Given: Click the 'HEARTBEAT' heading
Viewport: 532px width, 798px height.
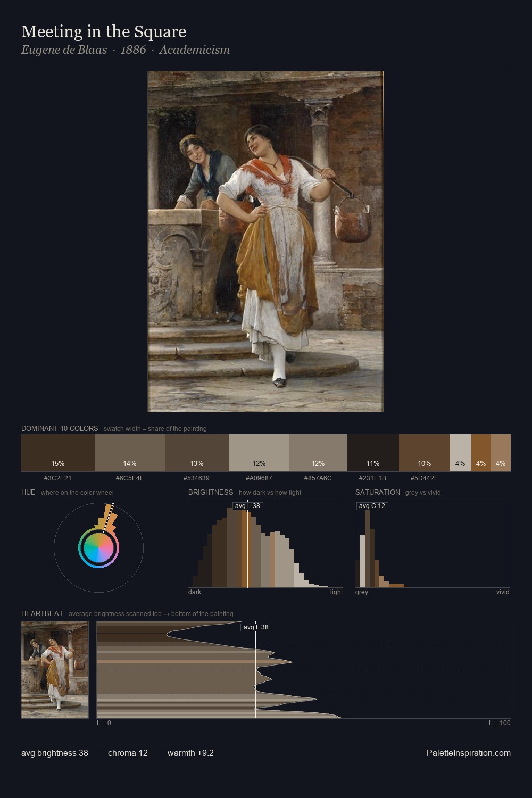Looking at the screenshot, I should pos(42,613).
